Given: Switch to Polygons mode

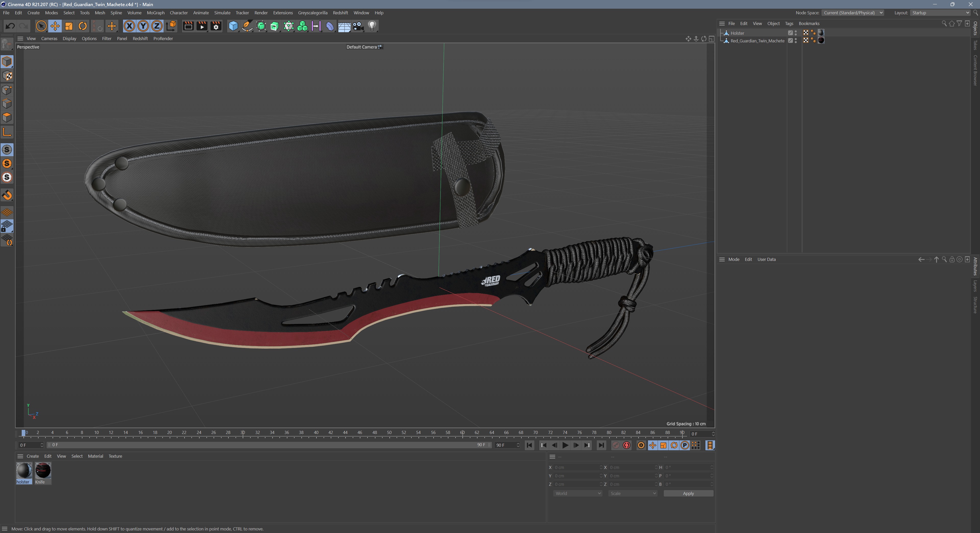Looking at the screenshot, I should pos(7,118).
